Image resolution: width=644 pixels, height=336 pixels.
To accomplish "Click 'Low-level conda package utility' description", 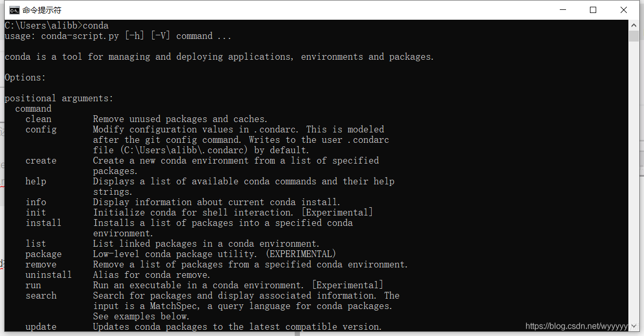I will [215, 254].
